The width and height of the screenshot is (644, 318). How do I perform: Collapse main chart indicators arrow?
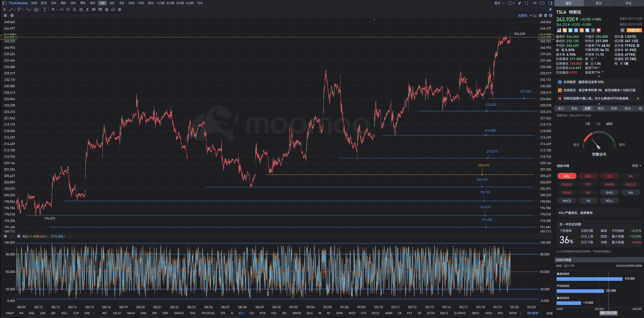pos(12,16)
